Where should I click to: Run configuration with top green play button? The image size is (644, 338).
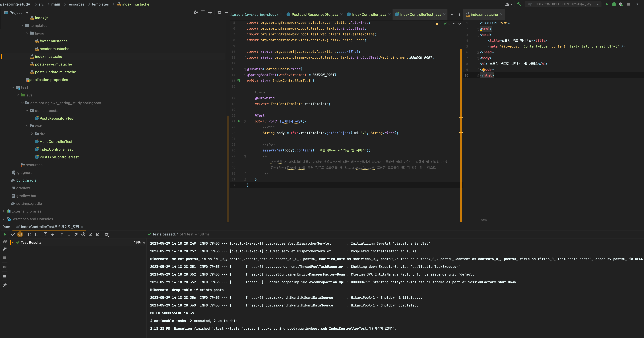(x=607, y=4)
